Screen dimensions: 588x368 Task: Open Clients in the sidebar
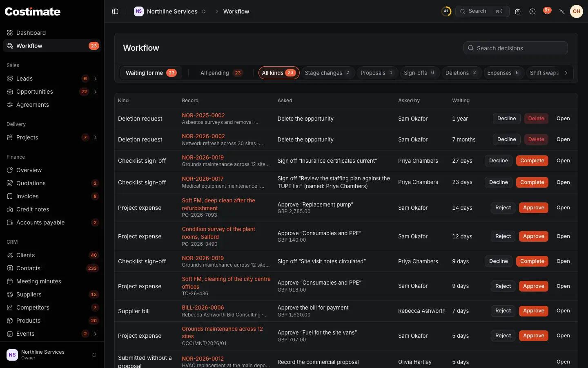pos(52,255)
